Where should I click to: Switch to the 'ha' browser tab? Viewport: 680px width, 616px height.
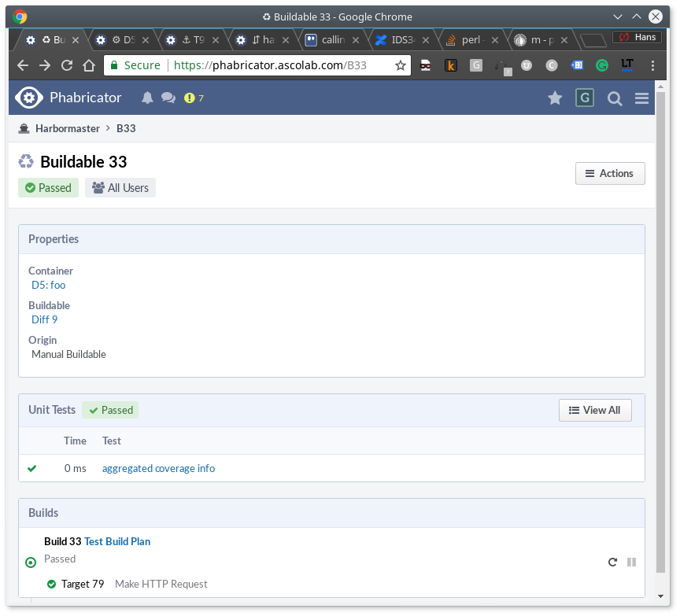click(x=262, y=40)
